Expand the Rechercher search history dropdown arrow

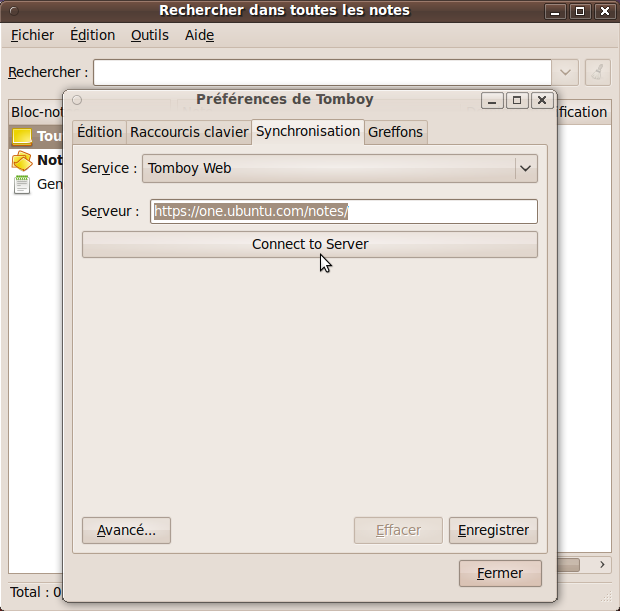[566, 72]
